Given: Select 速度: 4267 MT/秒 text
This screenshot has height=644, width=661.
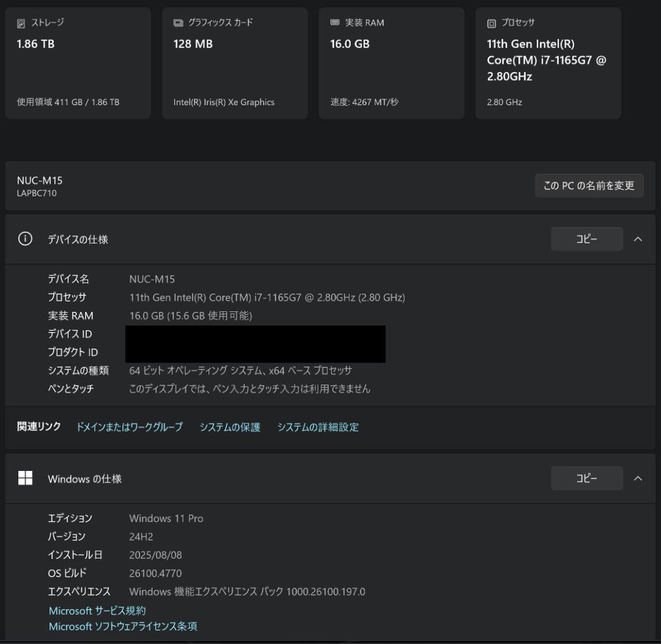Looking at the screenshot, I should coord(364,102).
